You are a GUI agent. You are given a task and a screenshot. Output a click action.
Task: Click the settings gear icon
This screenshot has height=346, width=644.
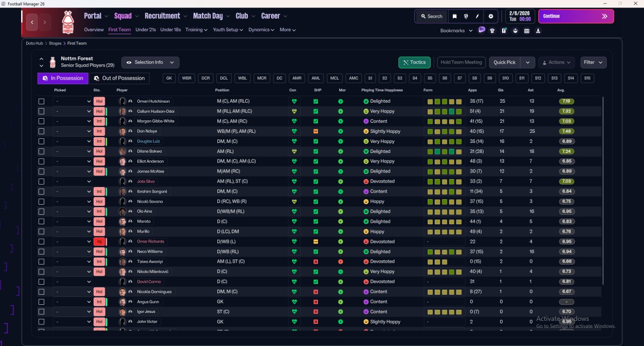click(x=491, y=16)
